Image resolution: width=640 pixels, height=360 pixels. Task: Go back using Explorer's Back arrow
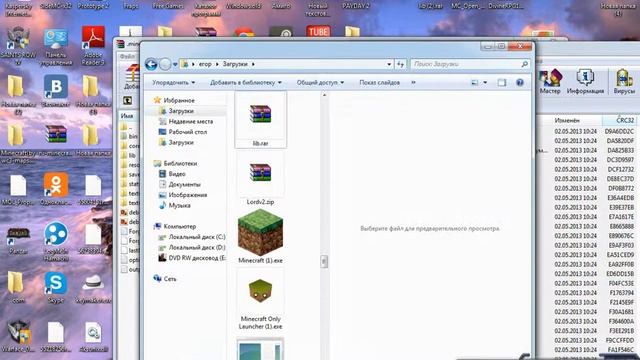click(x=151, y=64)
